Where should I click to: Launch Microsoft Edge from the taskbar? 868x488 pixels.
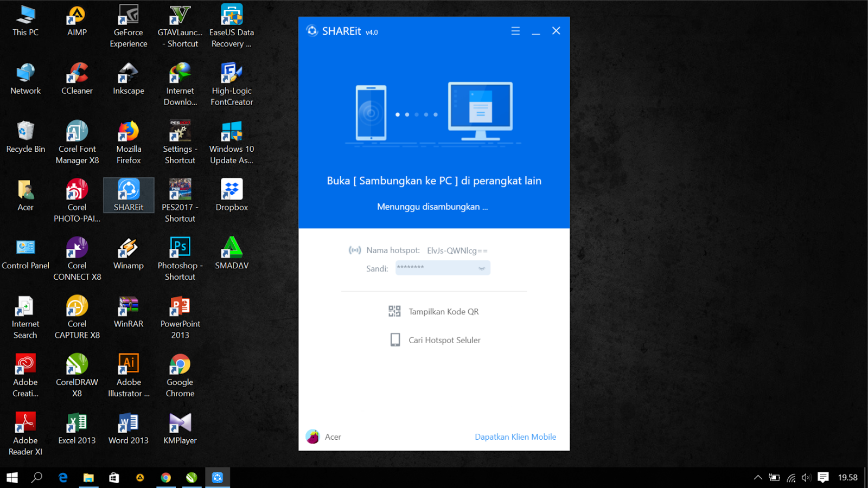click(x=63, y=478)
